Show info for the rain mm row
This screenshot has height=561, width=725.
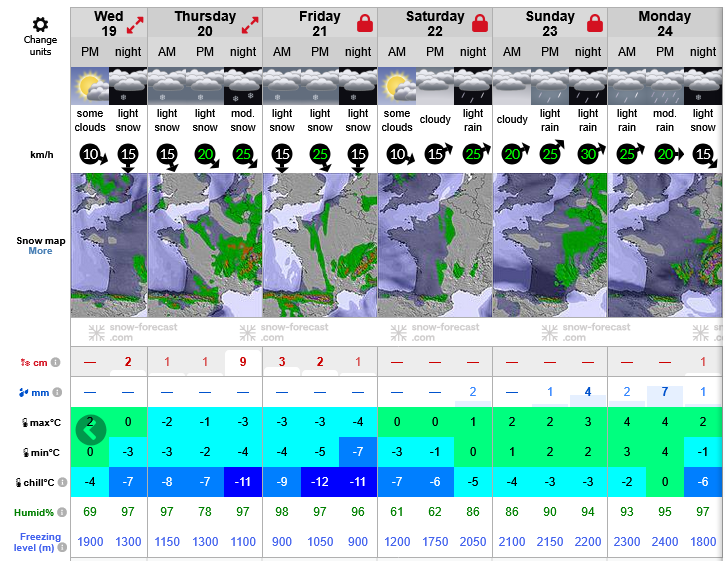tap(57, 392)
